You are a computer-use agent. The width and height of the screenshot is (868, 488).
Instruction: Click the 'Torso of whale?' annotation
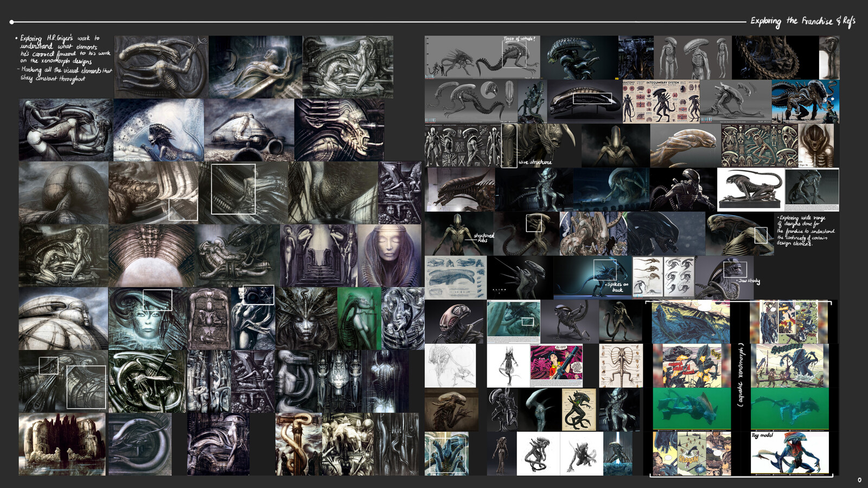tap(519, 39)
